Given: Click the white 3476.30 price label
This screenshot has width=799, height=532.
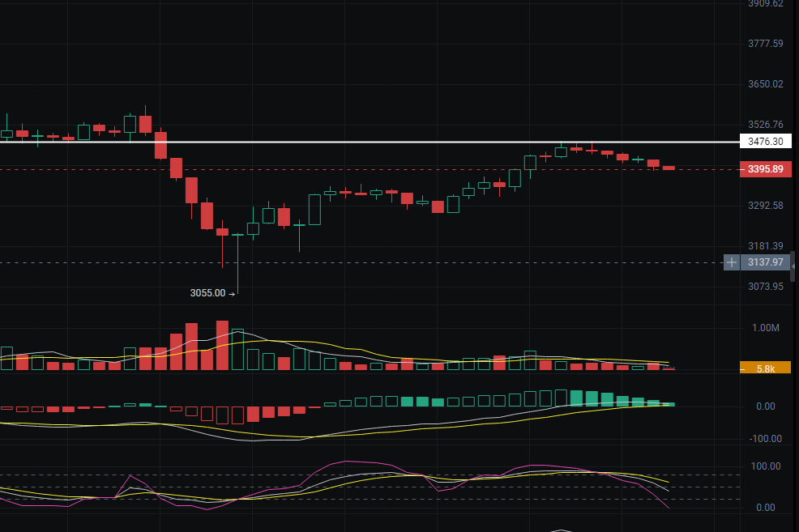Looking at the screenshot, I should [765, 142].
